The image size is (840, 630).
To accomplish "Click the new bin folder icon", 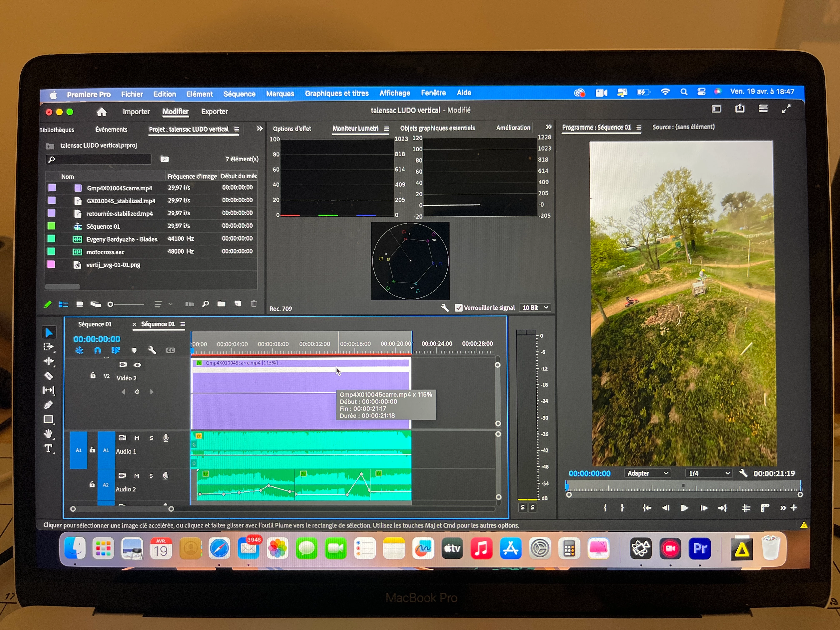I will click(x=221, y=303).
